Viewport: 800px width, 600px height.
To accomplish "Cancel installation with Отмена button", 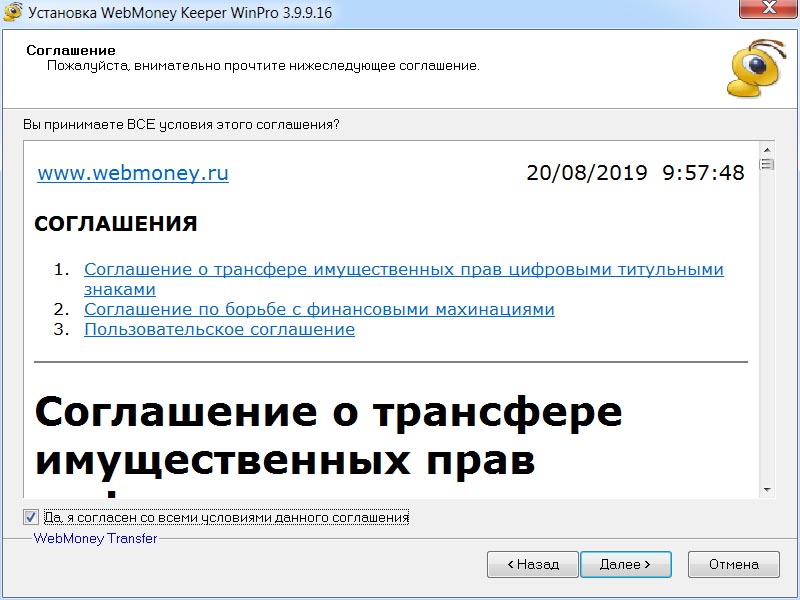I will click(734, 564).
